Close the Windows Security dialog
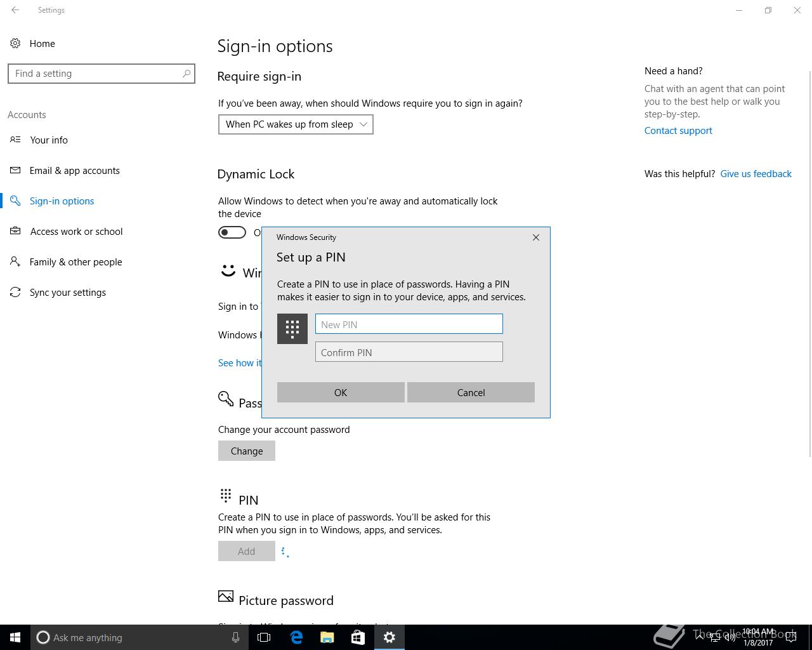812x650 pixels. tap(536, 237)
